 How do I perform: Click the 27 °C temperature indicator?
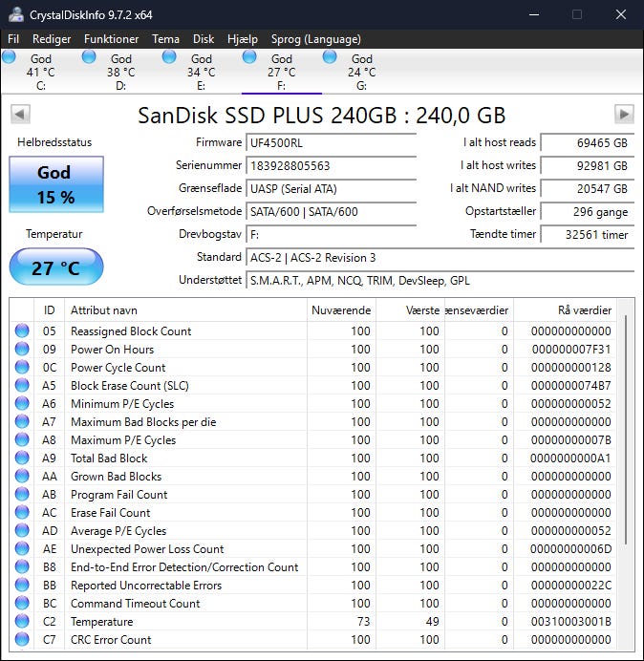point(55,267)
